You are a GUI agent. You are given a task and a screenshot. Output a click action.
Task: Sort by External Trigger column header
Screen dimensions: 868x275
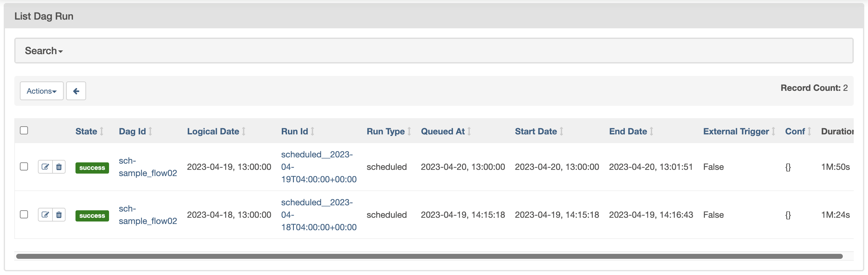(x=736, y=131)
